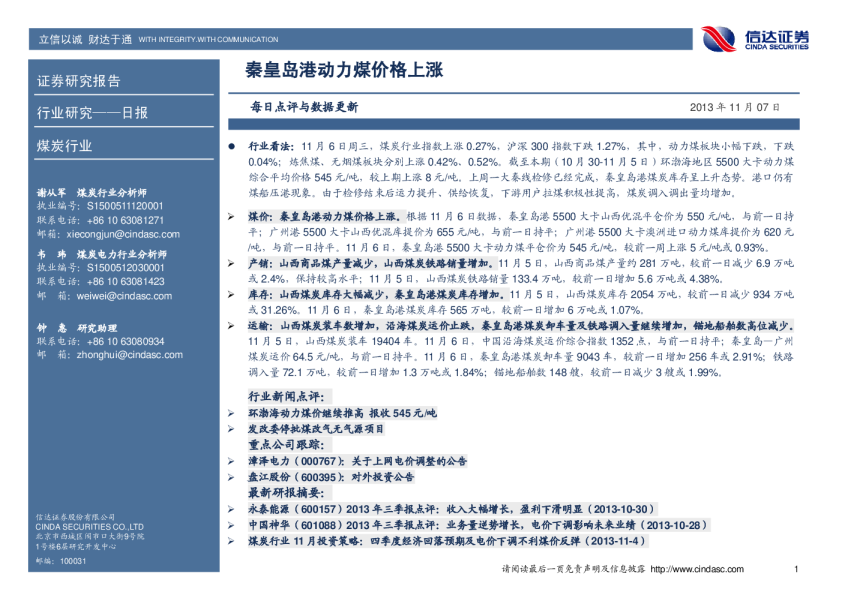The image size is (842, 595).
Task: Select the 证券研究报告 sidebar header
Action: tap(78, 81)
